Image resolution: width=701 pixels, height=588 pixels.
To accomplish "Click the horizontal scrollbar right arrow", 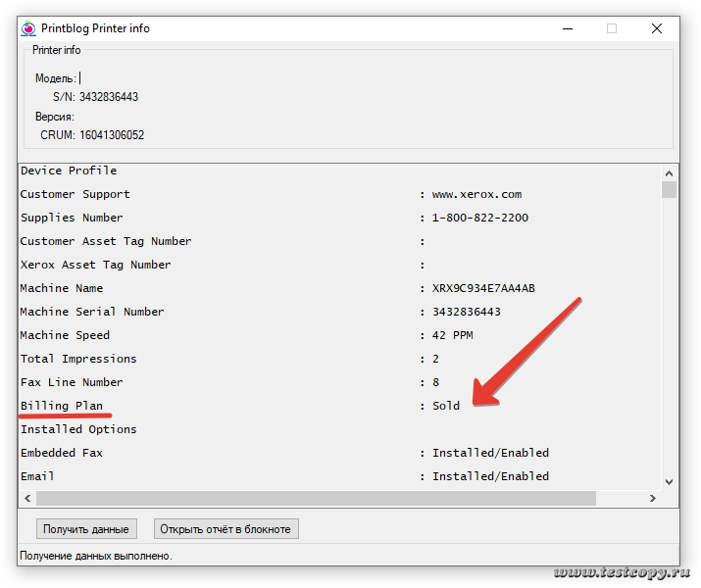I will (652, 499).
